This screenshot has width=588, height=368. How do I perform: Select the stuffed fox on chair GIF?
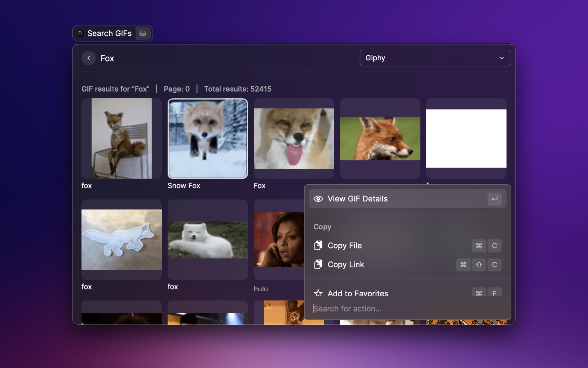[x=121, y=138]
